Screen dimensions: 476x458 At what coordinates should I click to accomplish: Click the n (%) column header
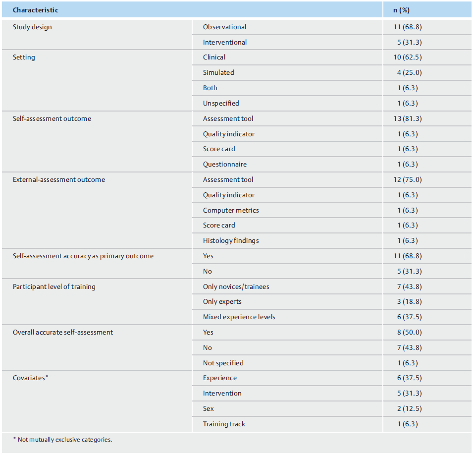point(402,10)
